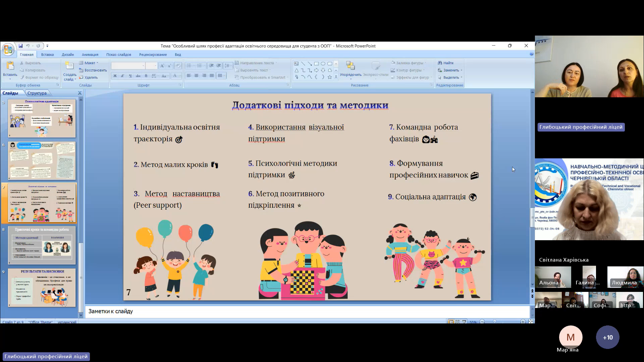Open PowerPoint Help question mark icon

532,54
